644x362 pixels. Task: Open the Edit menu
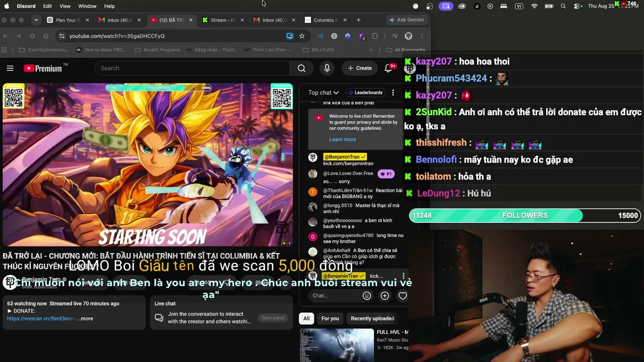point(47,6)
